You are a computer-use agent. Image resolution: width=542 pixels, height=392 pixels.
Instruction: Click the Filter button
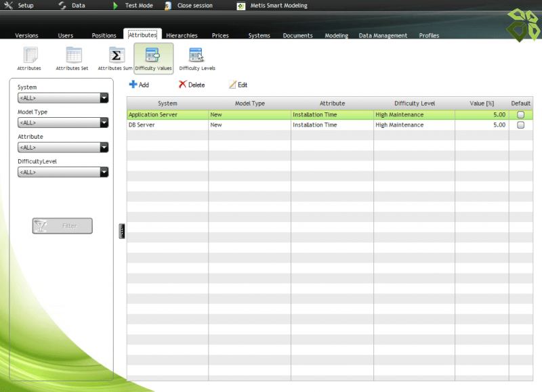coord(62,226)
